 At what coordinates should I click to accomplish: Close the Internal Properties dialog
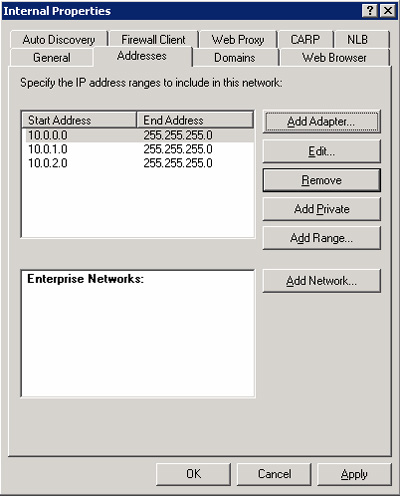(x=388, y=11)
